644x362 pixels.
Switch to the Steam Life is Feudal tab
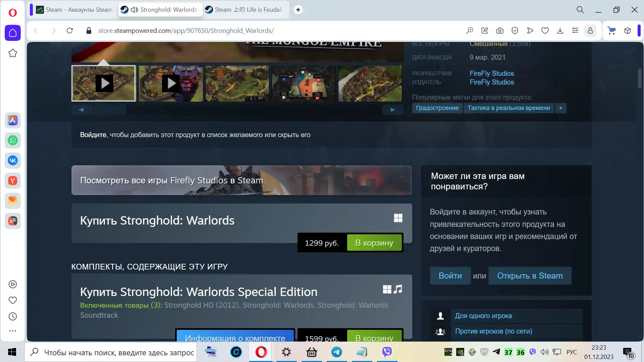coord(245,10)
